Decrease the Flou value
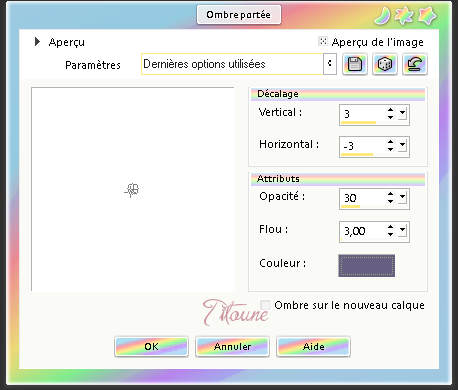Screen dimensions: 458x390 tap(390, 234)
